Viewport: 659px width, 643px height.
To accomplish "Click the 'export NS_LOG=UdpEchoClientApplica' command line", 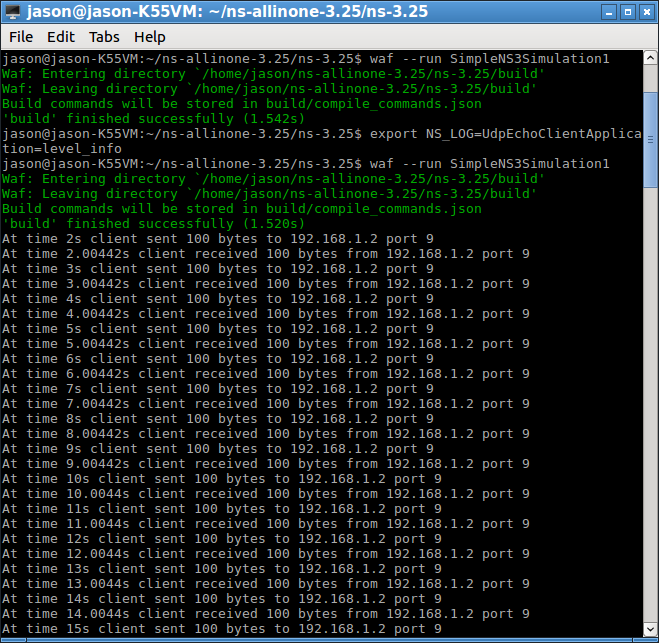I will coord(506,134).
